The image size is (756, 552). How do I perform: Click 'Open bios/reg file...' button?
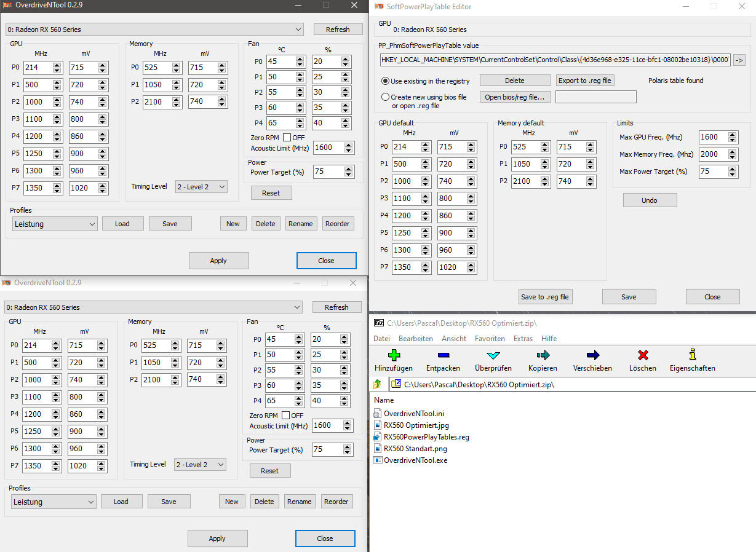tap(515, 97)
